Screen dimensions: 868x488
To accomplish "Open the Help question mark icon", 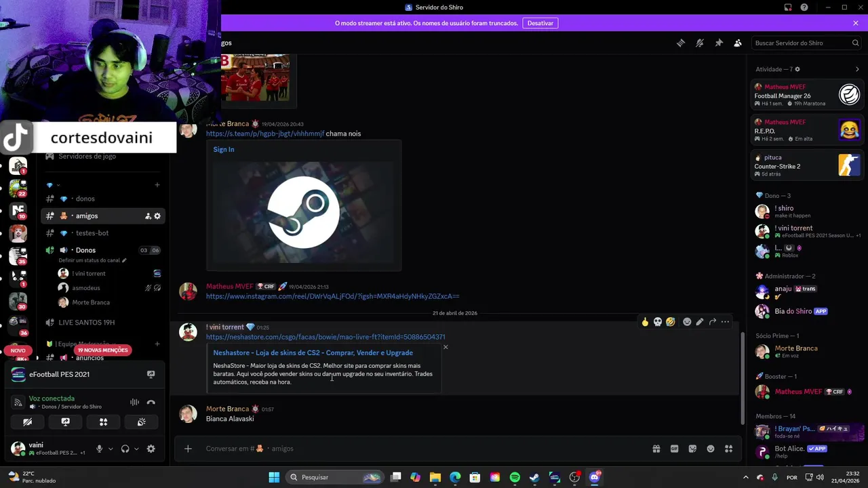I will coord(804,7).
